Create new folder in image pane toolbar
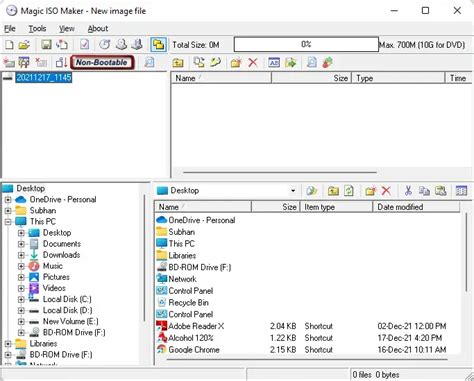 point(236,62)
